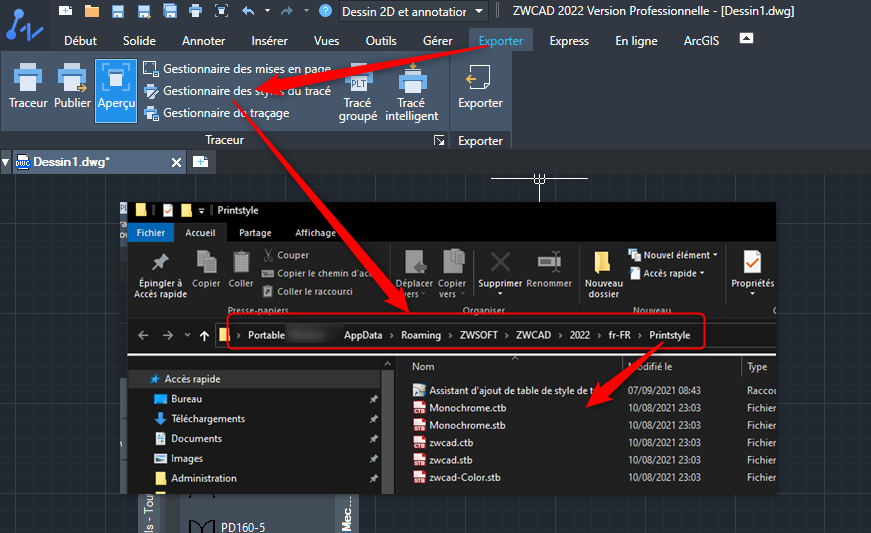This screenshot has width=871, height=533.
Task: Click the Save As floppy icon
Action: coord(144,11)
